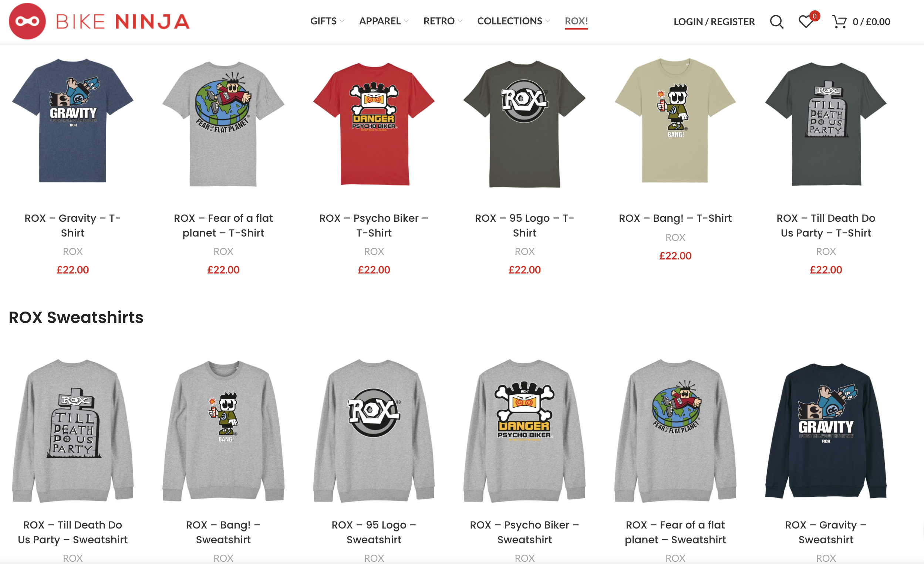The height and width of the screenshot is (564, 924).
Task: Open the navy Gravity sweatshirt image
Action: click(826, 431)
